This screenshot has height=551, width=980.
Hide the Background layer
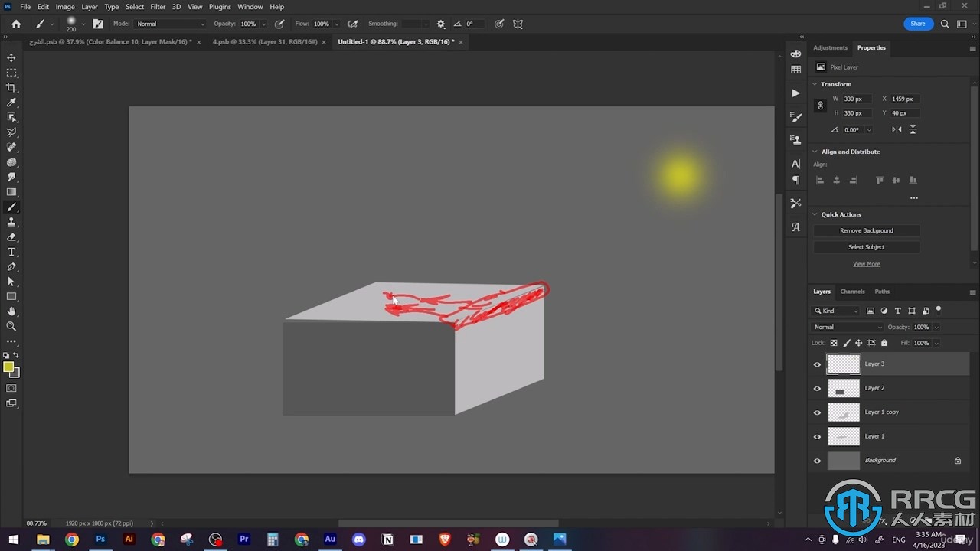(x=817, y=461)
